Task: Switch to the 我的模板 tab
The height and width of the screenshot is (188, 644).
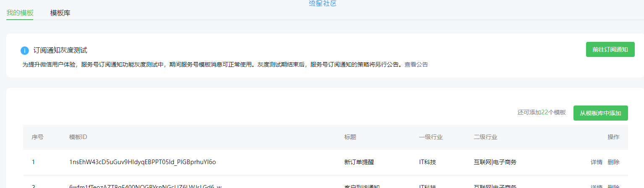Action: 20,13
